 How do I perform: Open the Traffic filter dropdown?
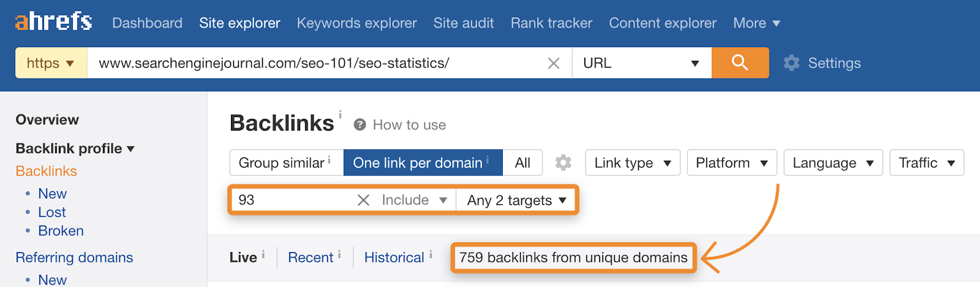927,163
